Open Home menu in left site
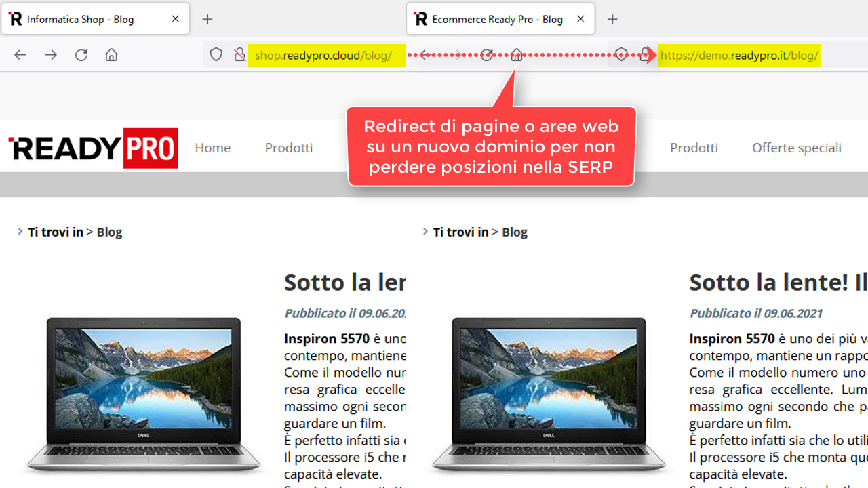The height and width of the screenshot is (488, 868). pos(213,148)
